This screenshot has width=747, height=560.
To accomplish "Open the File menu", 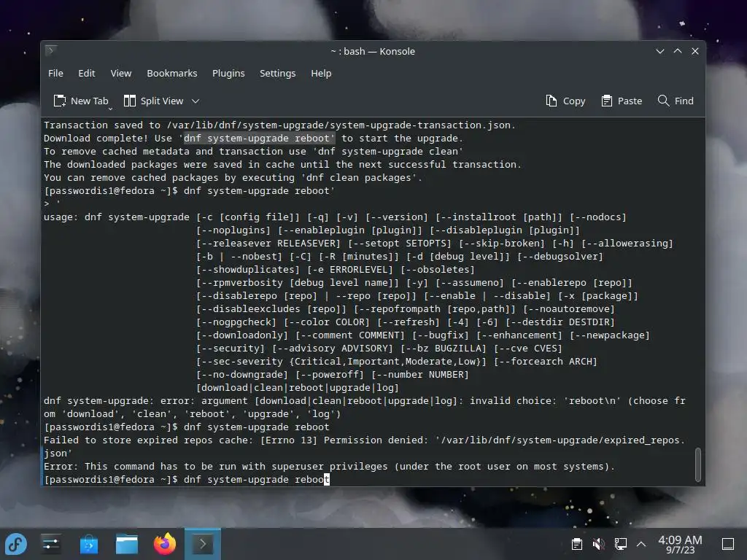I will coord(55,74).
